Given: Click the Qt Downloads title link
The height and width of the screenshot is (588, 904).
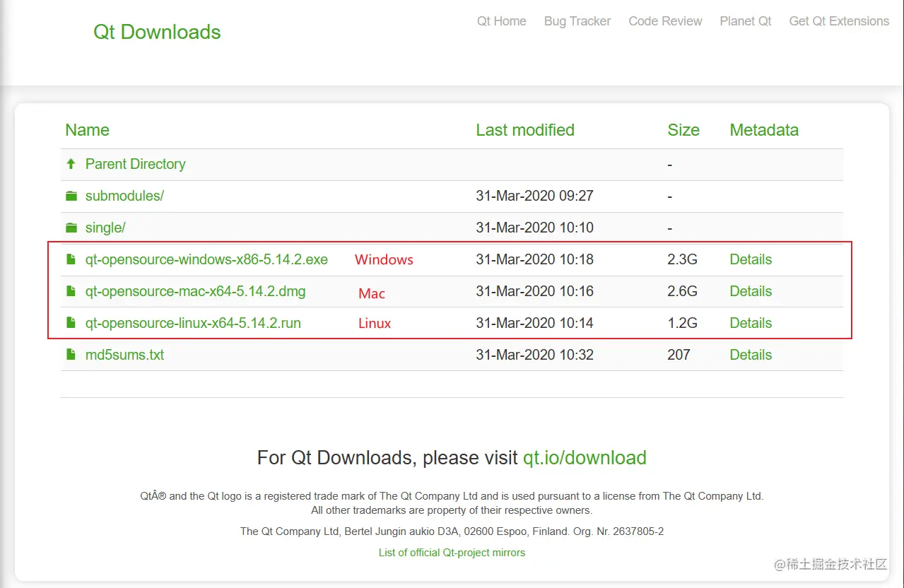Looking at the screenshot, I should (x=157, y=32).
